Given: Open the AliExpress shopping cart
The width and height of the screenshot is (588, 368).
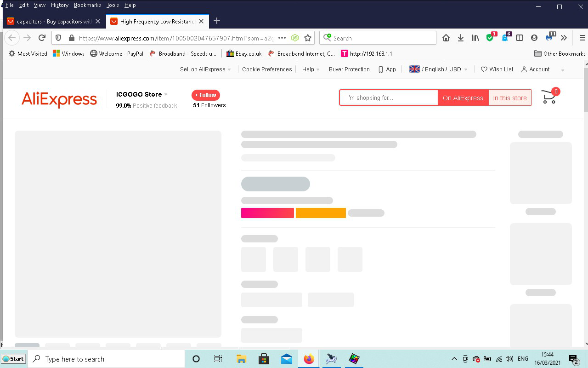Looking at the screenshot, I should (549, 96).
